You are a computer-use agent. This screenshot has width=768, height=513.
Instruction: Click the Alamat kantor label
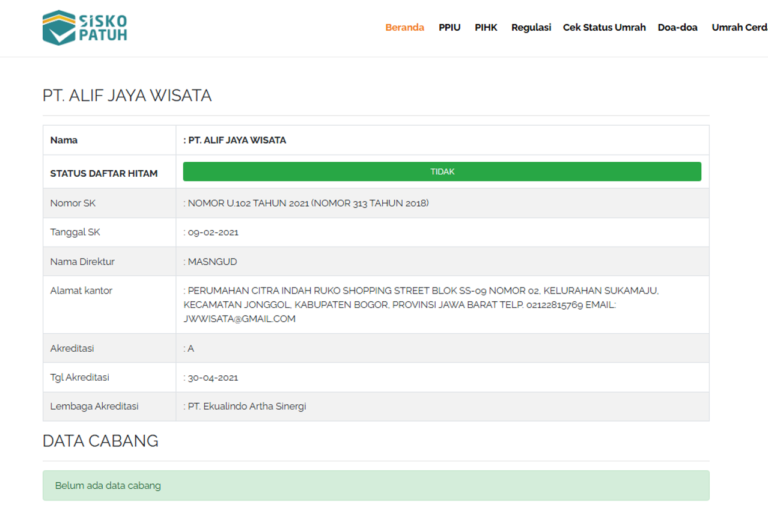(81, 291)
